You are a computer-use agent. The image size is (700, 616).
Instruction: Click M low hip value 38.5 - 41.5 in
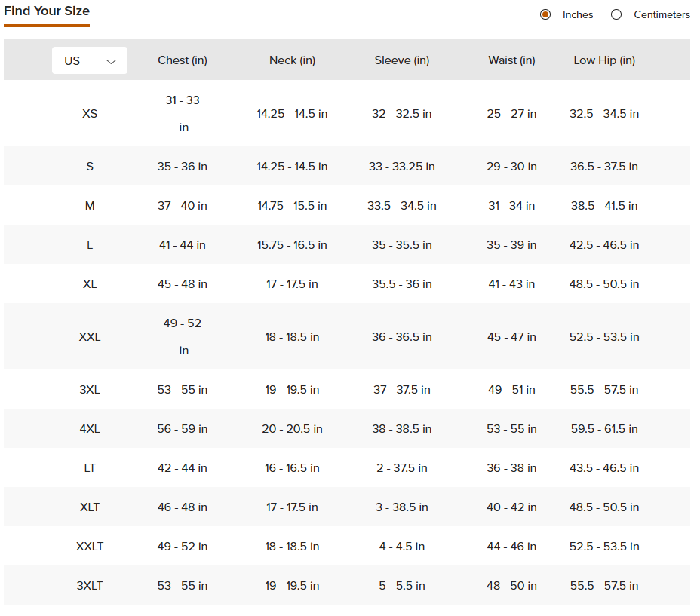tap(604, 206)
